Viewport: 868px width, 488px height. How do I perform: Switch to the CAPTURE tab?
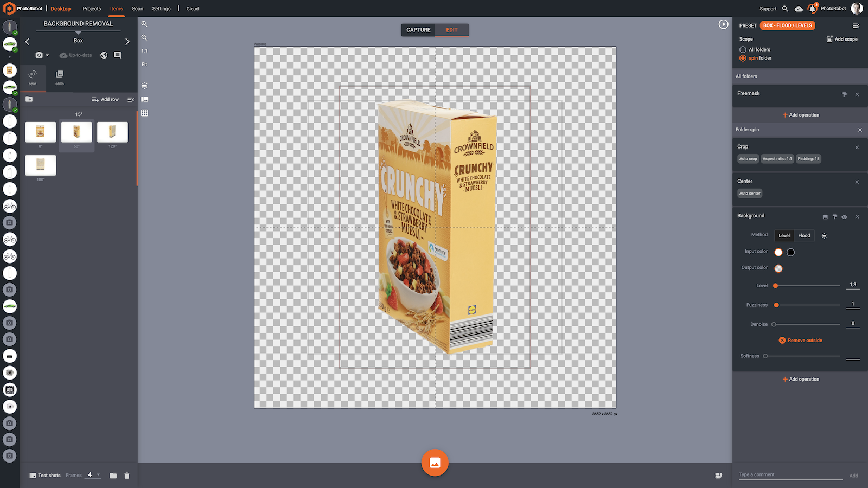(418, 30)
